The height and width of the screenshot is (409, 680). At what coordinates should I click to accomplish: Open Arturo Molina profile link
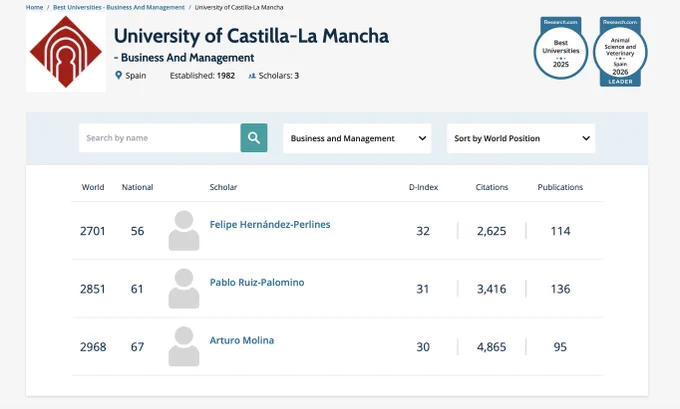pyautogui.click(x=242, y=340)
